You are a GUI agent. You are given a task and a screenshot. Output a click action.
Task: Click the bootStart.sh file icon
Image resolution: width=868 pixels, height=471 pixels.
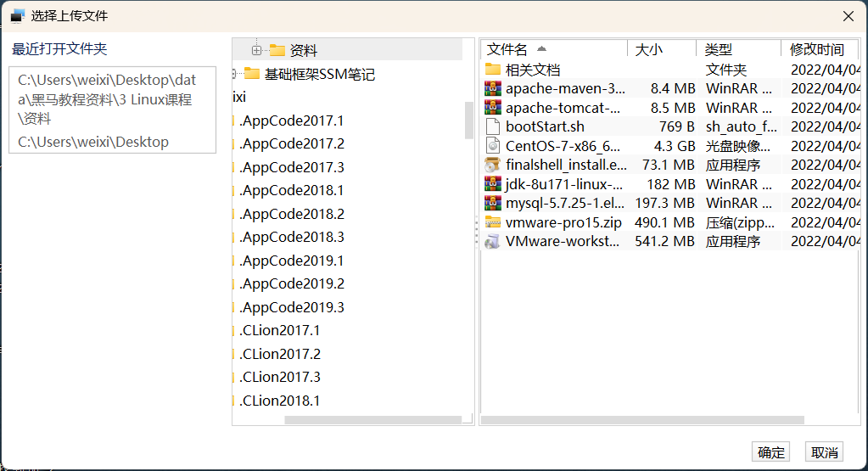click(x=493, y=126)
